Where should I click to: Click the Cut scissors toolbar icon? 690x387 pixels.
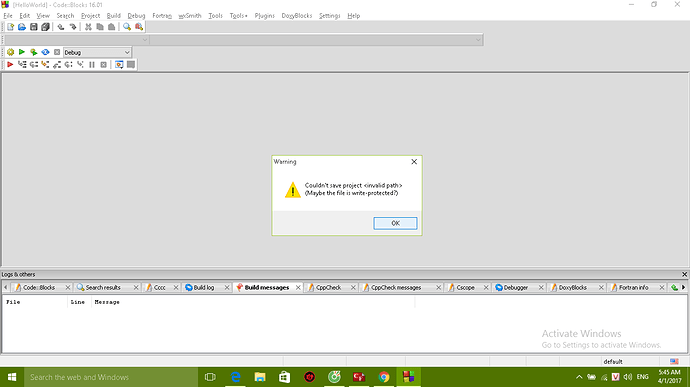pos(88,27)
